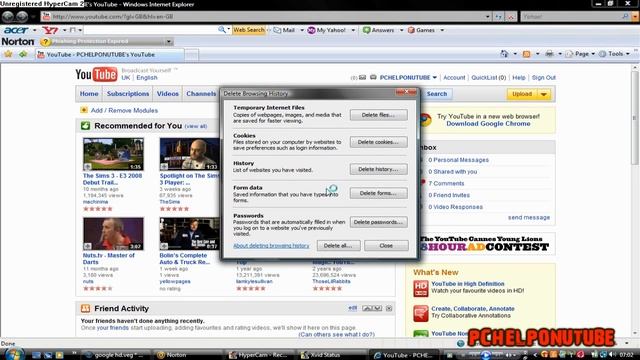Click the Delete passwords... button
The height and width of the screenshot is (360, 640).
click(x=378, y=222)
